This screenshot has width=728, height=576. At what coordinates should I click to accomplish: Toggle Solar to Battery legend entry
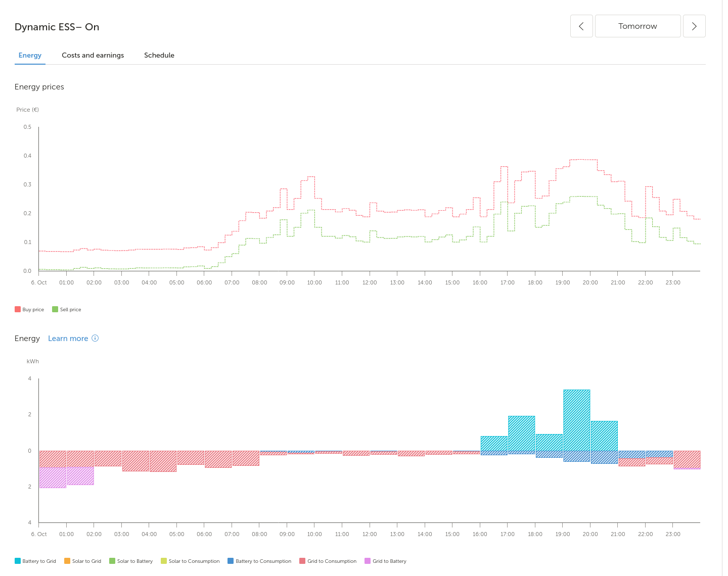[x=131, y=561]
